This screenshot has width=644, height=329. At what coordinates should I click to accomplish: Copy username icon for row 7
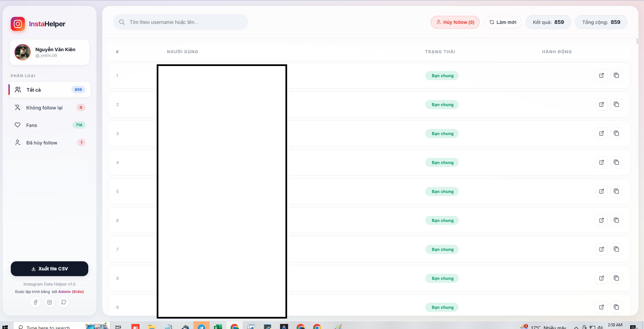(x=616, y=249)
